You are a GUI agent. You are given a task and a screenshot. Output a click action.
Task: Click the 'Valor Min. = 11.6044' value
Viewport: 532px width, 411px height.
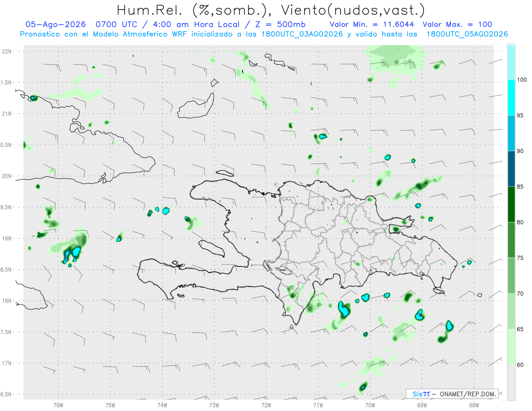tap(372, 24)
